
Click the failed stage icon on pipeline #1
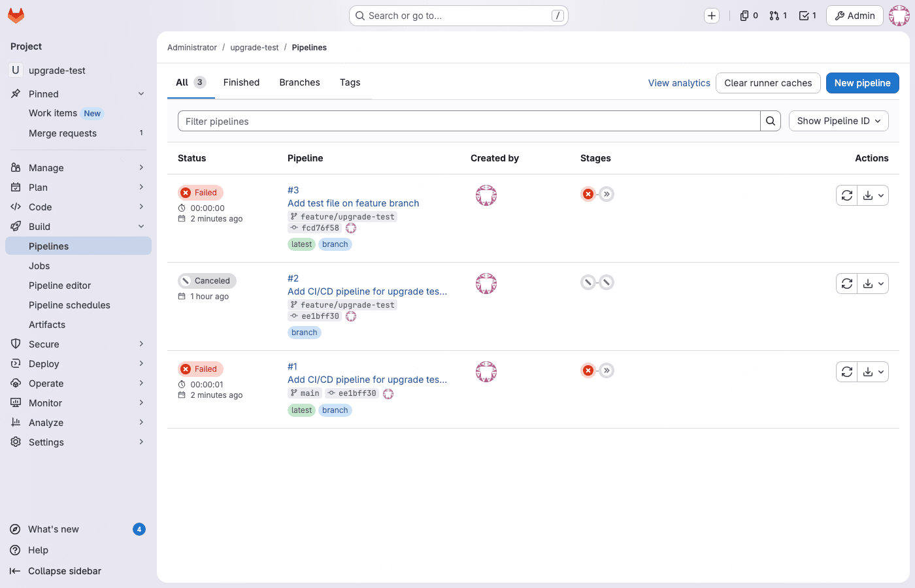(x=588, y=370)
